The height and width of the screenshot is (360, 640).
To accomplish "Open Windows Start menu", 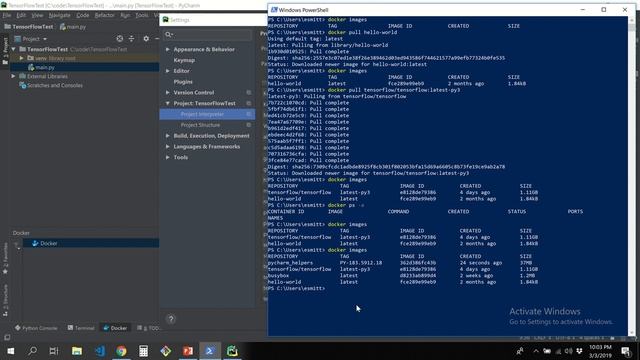I will point(11,351).
